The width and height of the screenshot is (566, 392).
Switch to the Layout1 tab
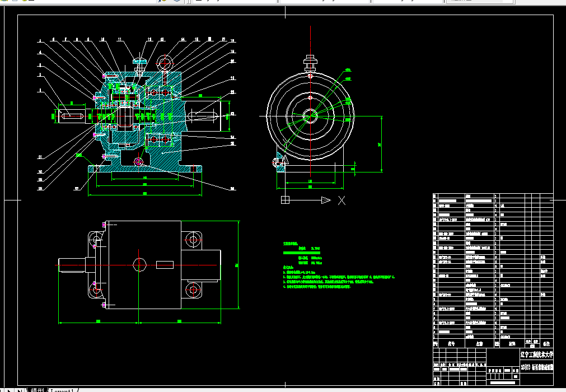(62, 390)
